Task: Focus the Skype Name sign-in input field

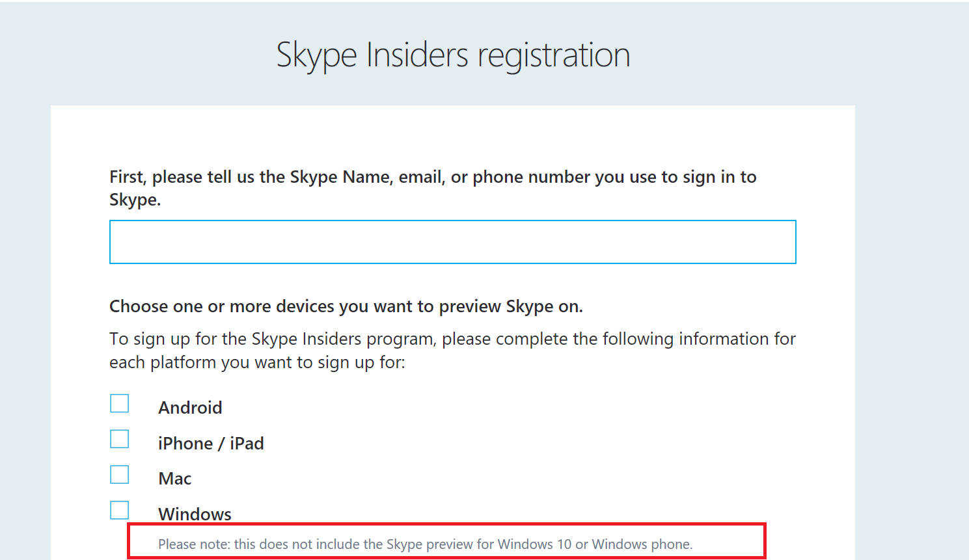Action: click(452, 242)
